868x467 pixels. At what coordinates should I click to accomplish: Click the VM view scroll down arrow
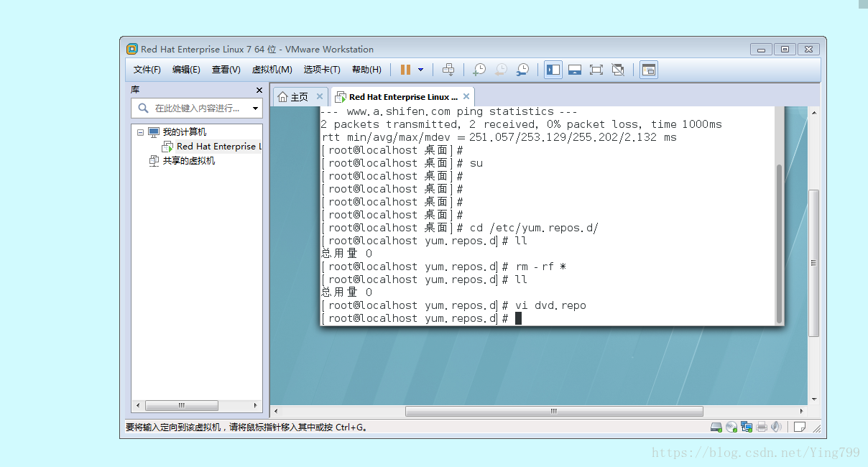tap(813, 399)
